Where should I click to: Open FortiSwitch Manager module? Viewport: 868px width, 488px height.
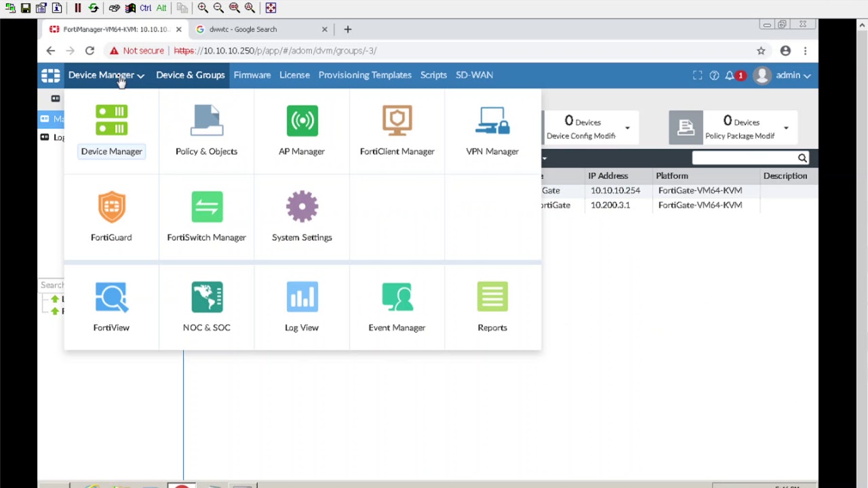point(206,217)
